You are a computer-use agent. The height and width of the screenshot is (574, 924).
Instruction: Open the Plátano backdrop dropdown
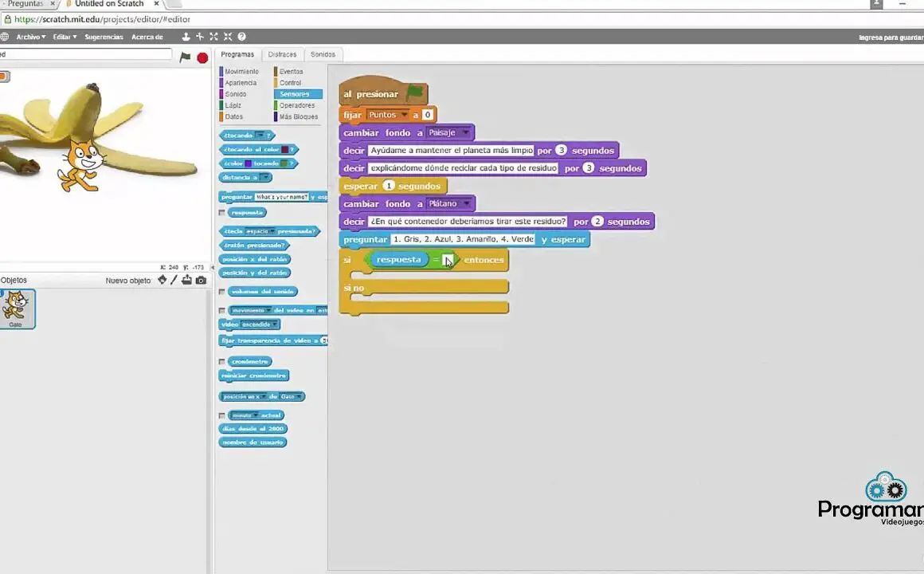(466, 204)
